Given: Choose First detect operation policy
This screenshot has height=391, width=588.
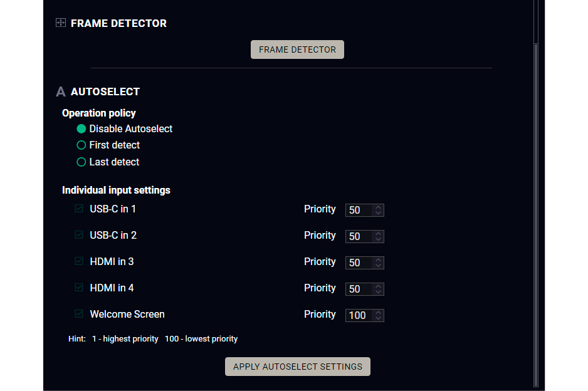Looking at the screenshot, I should pyautogui.click(x=81, y=145).
